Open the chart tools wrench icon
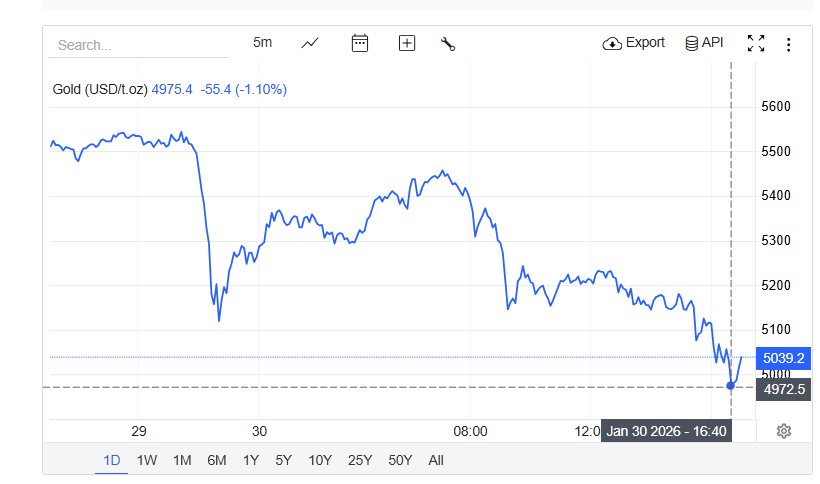 448,43
